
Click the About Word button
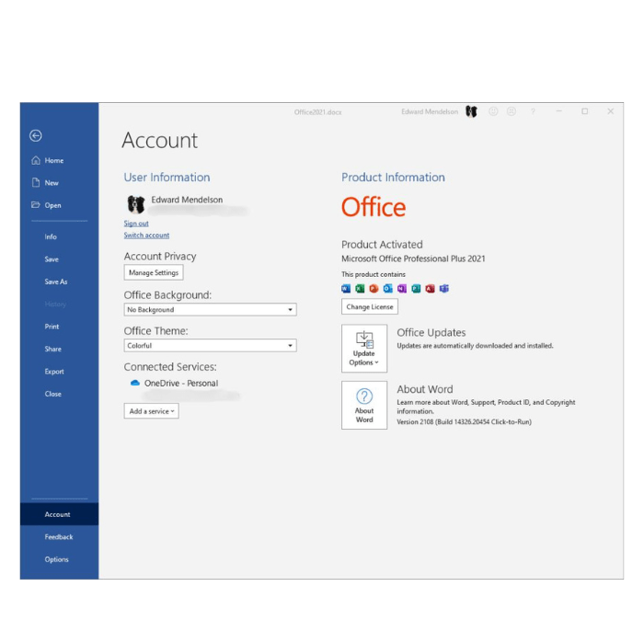(364, 405)
